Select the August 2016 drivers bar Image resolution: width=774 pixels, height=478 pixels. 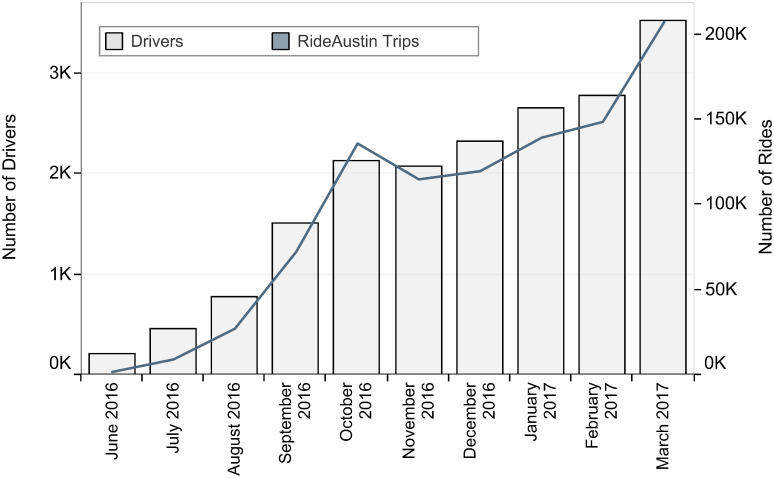[234, 335]
